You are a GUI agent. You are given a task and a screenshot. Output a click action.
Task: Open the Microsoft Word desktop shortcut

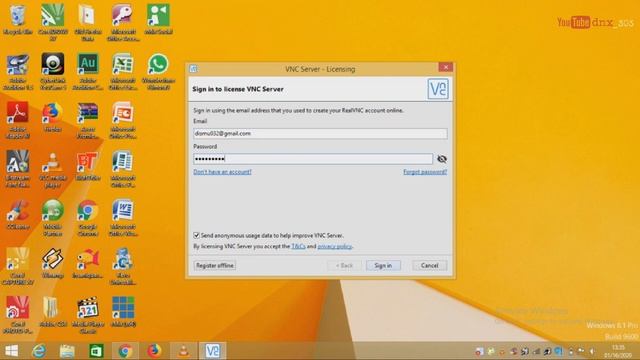(x=123, y=218)
